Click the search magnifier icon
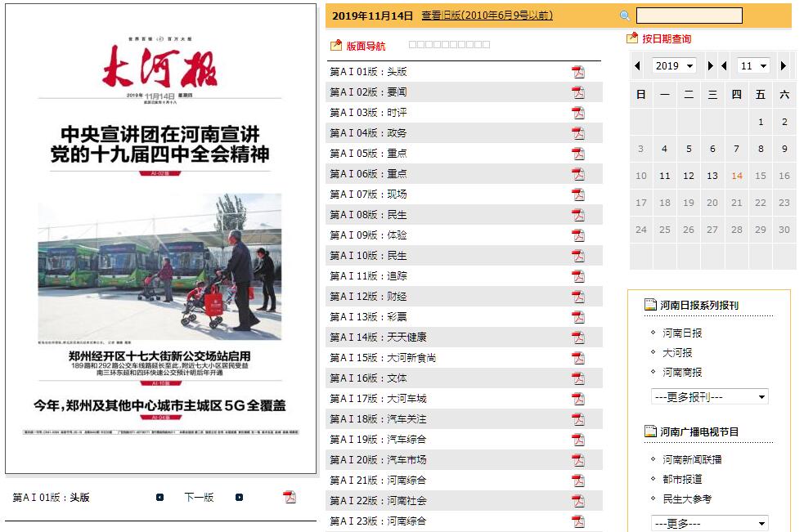804x532 pixels. point(625,16)
